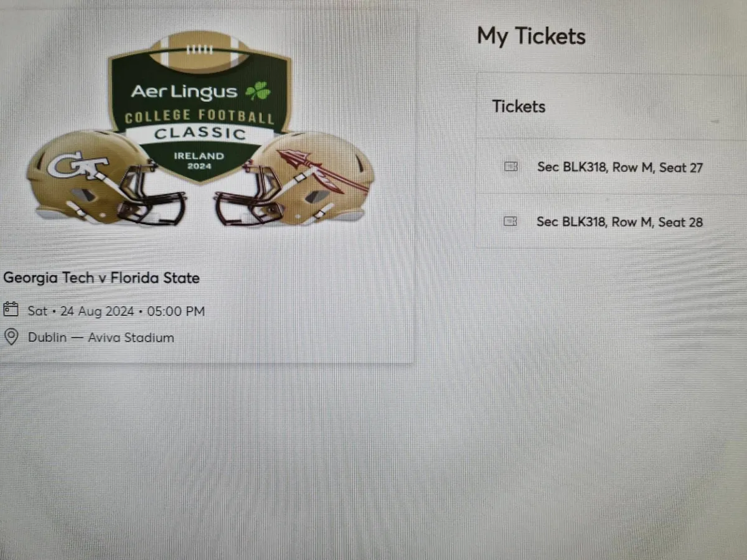Image resolution: width=747 pixels, height=560 pixels.
Task: Collapse the Tickets section using the dash
Action: coord(715,120)
